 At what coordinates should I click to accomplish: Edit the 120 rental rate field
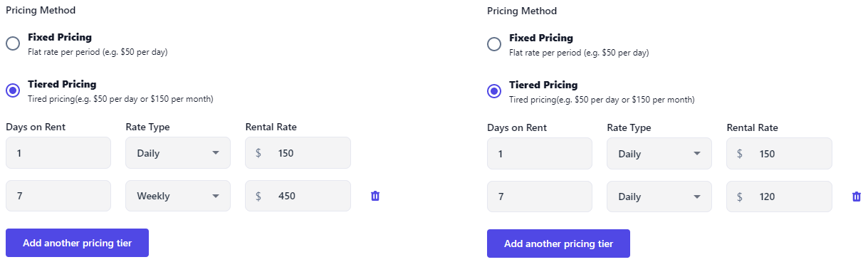(x=779, y=197)
